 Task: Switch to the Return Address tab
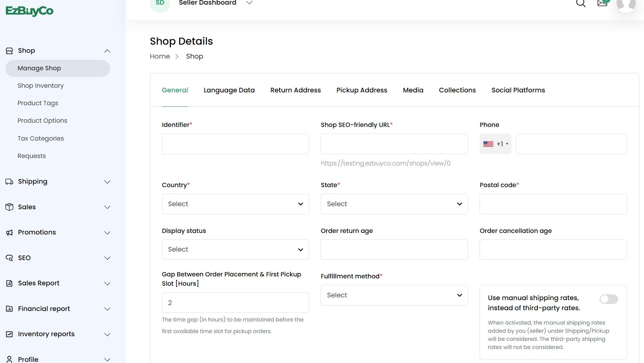(295, 90)
